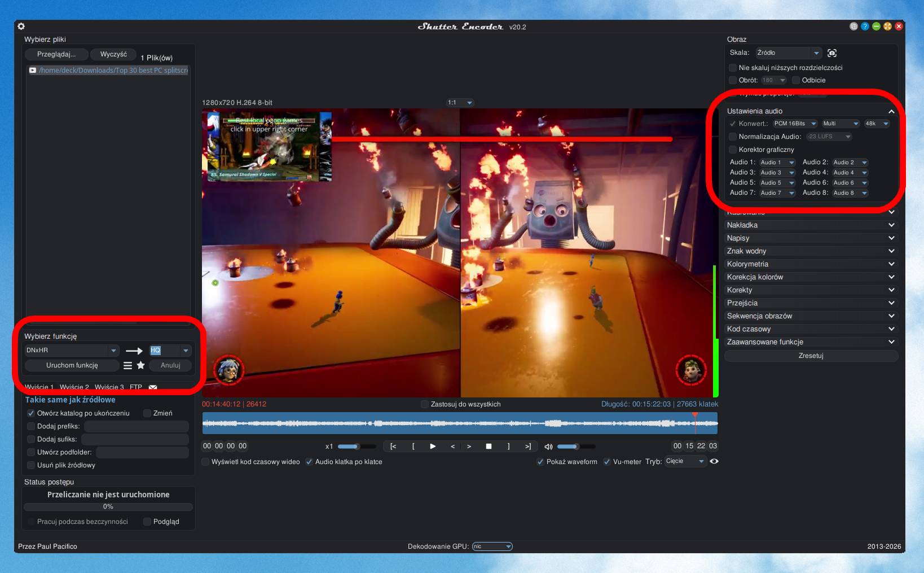This screenshot has height=573, width=924.
Task: Select the Wyjście 1 tab
Action: [x=39, y=387]
